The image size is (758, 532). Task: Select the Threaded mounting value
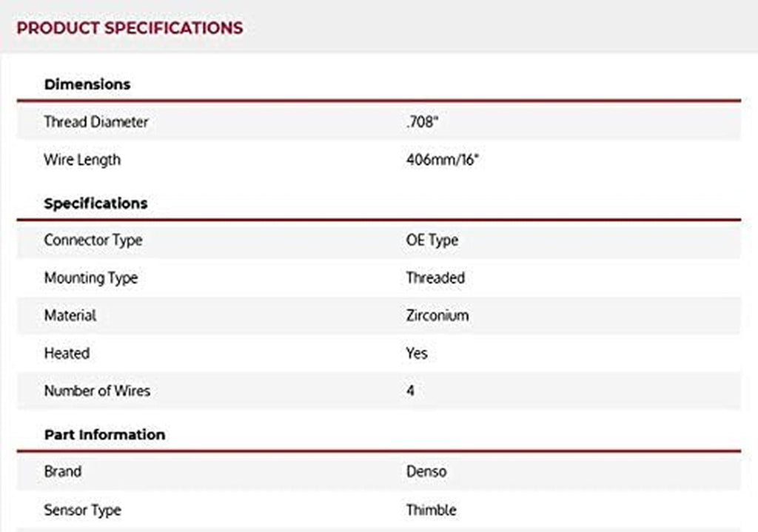point(435,278)
